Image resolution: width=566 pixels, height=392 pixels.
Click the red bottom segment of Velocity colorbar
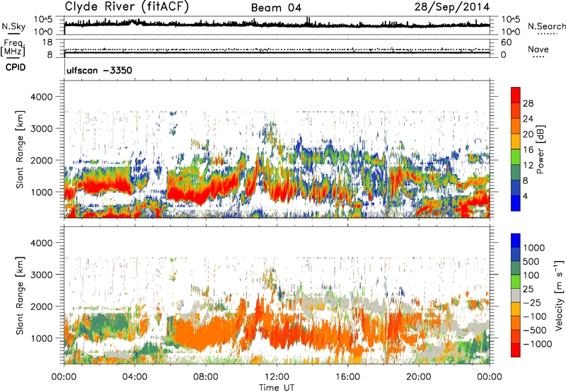point(516,350)
